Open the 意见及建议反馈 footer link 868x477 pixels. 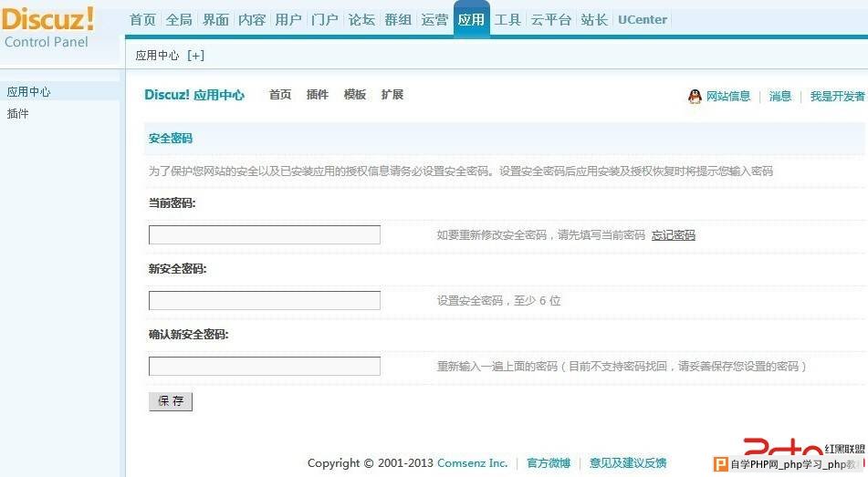(x=628, y=463)
